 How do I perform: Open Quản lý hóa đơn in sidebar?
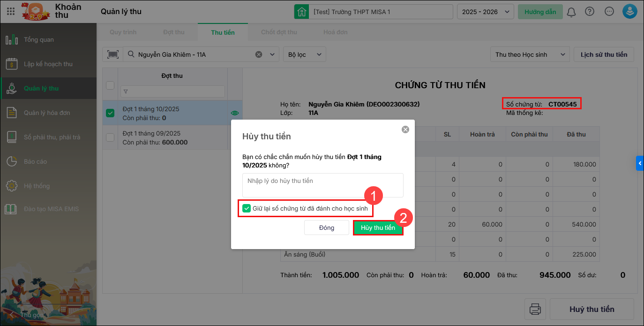(48, 113)
